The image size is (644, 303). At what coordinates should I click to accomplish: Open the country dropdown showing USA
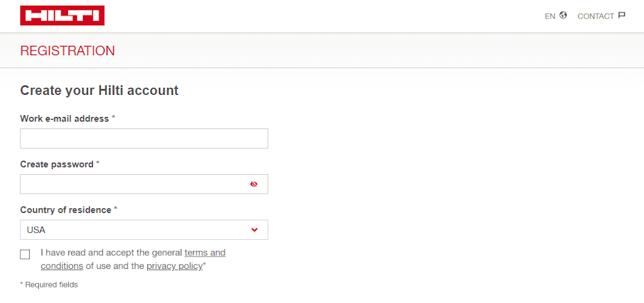[x=136, y=230]
